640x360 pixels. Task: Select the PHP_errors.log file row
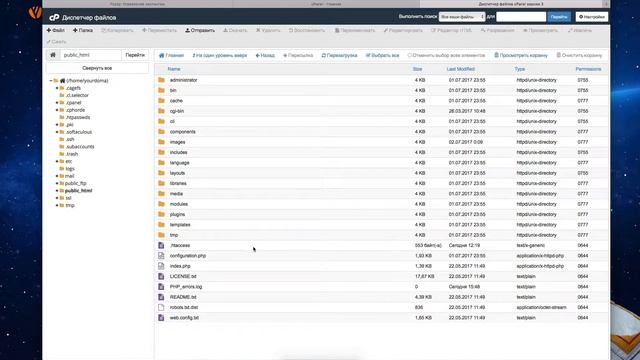pos(381,287)
